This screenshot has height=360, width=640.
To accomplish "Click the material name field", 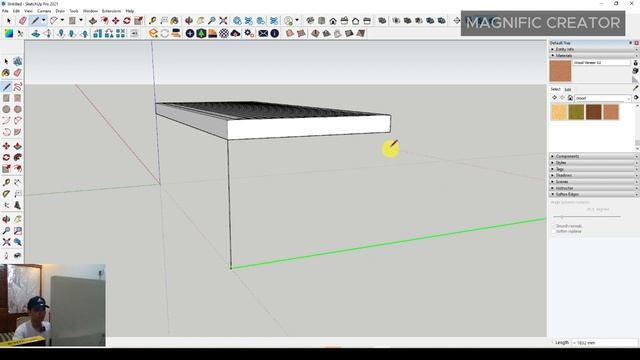I will pos(602,62).
